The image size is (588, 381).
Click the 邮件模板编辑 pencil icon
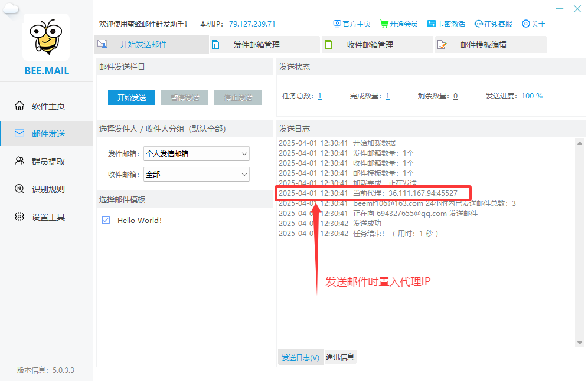pos(442,45)
